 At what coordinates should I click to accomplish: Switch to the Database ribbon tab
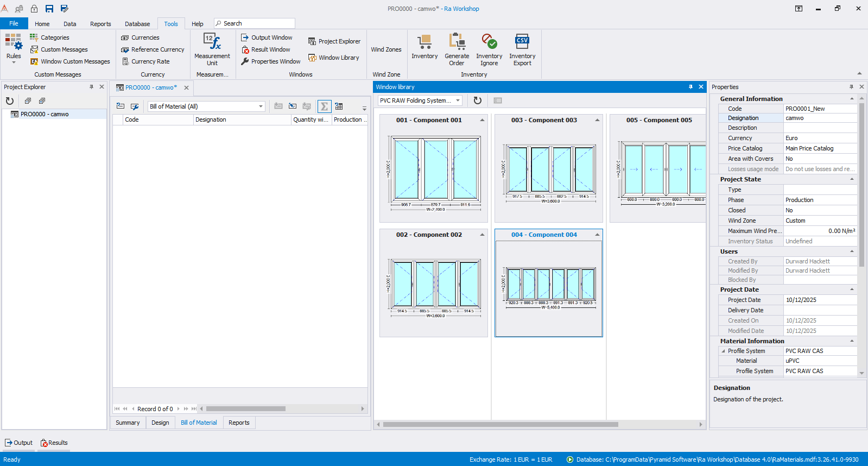[x=137, y=24]
